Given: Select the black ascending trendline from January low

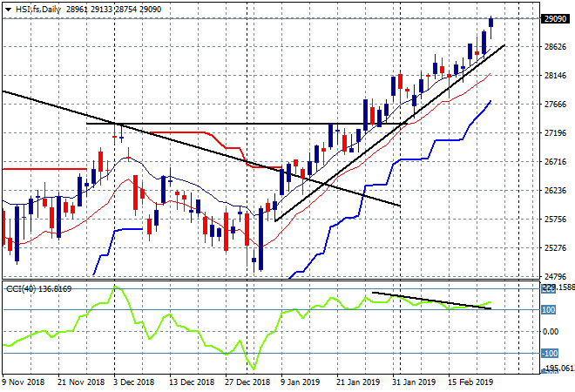Looking at the screenshot, I should pyautogui.click(x=389, y=132).
